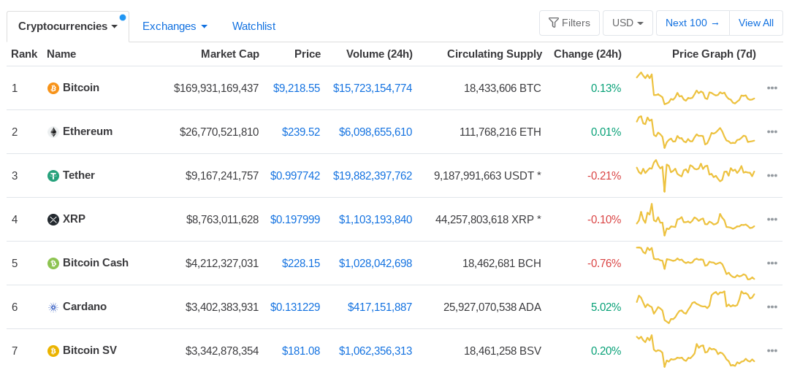Sort by Change (24h) column header

tap(588, 54)
